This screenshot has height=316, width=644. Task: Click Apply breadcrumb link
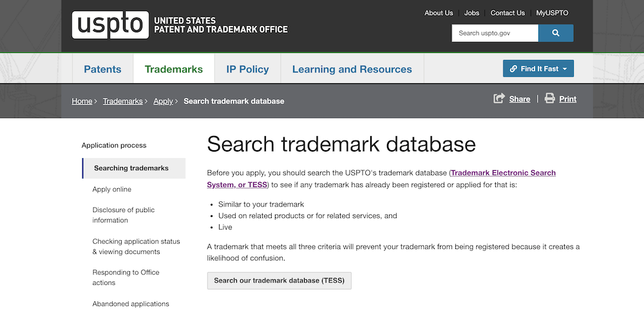point(163,101)
